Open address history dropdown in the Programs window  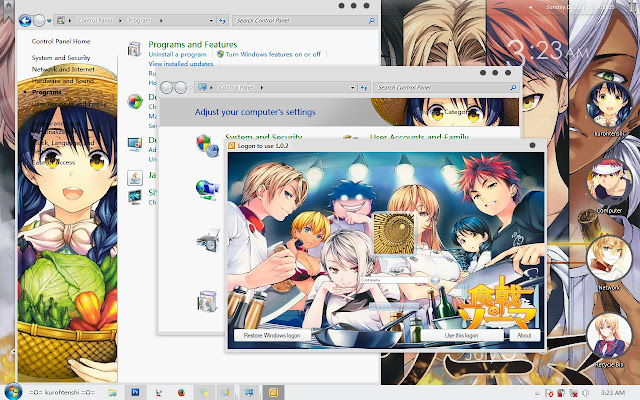211,20
